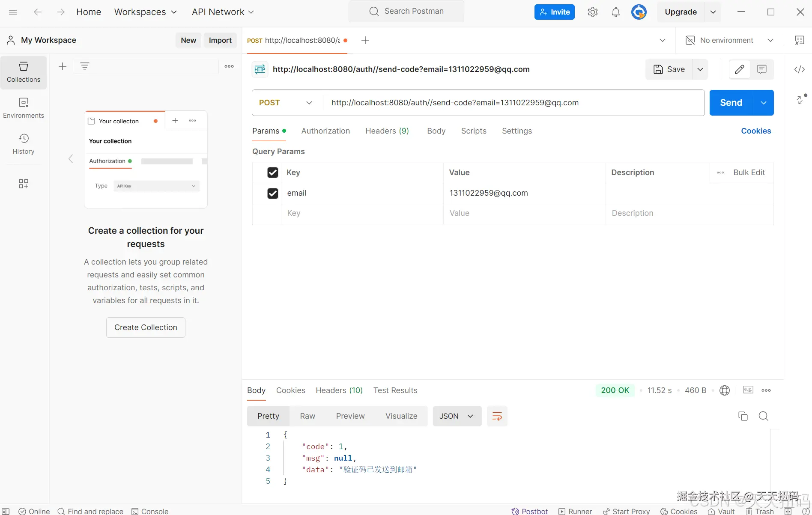Open the settings gear icon
Viewport: 812px width, 515px height.
click(x=593, y=12)
